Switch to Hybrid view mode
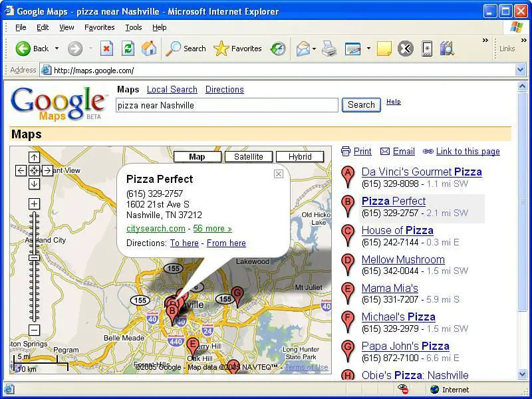This screenshot has height=399, width=532. pyautogui.click(x=300, y=157)
